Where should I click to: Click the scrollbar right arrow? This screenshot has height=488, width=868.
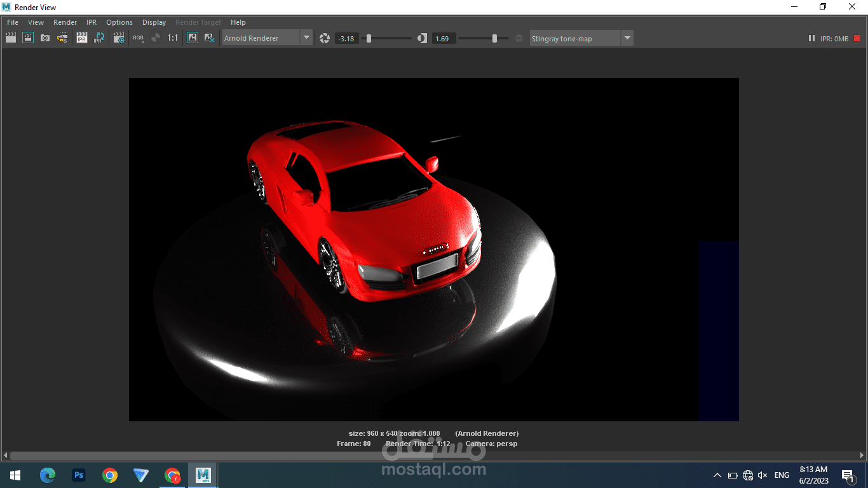[862, 456]
